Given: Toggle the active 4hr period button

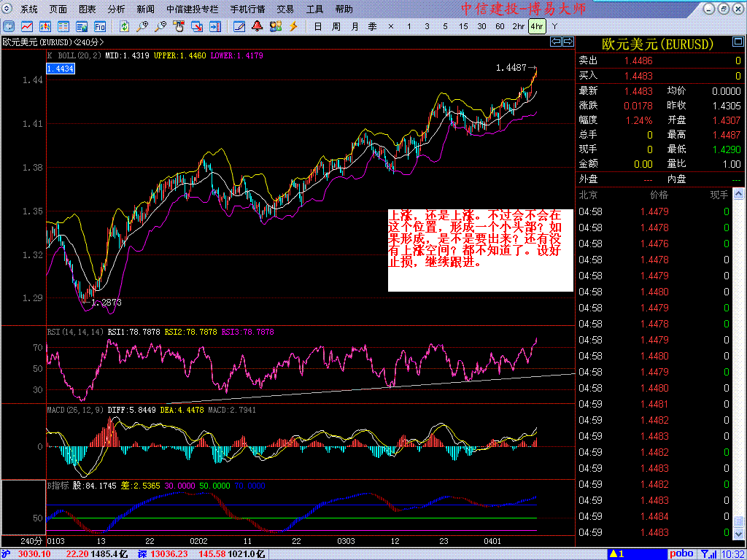Looking at the screenshot, I should click(536, 27).
